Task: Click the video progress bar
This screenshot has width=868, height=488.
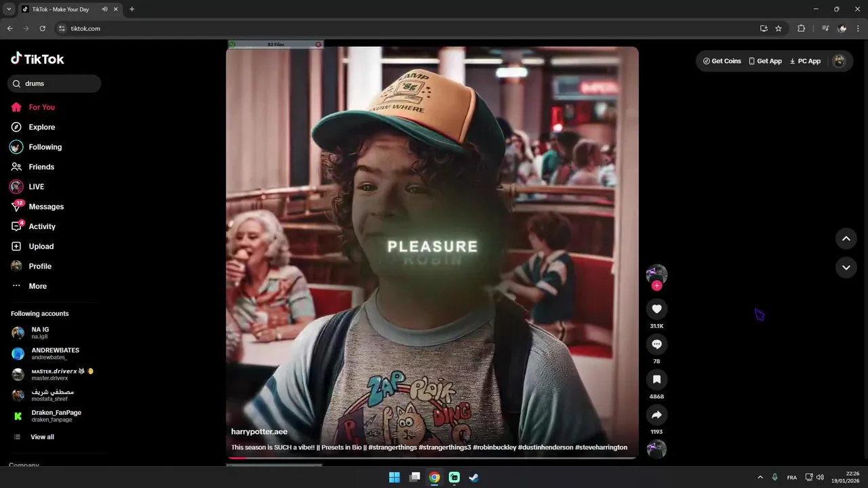Action: pos(432,458)
